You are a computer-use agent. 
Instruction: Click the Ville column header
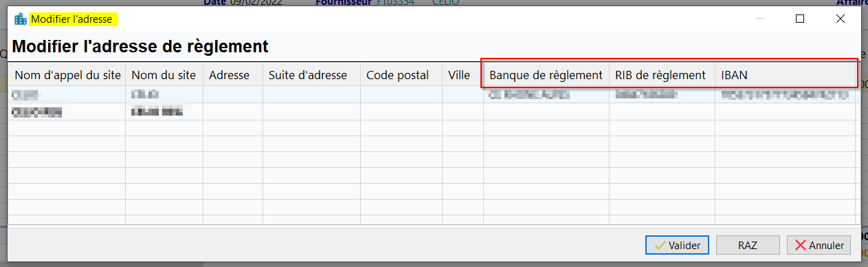(463, 75)
